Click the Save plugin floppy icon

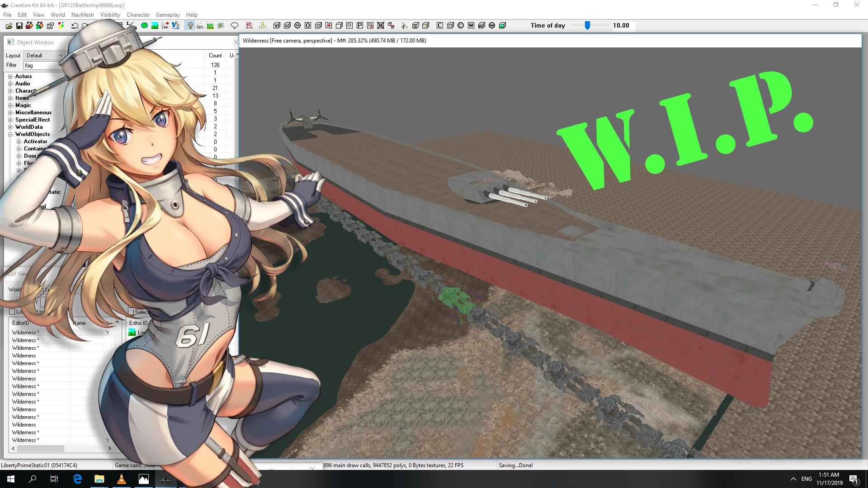[19, 26]
